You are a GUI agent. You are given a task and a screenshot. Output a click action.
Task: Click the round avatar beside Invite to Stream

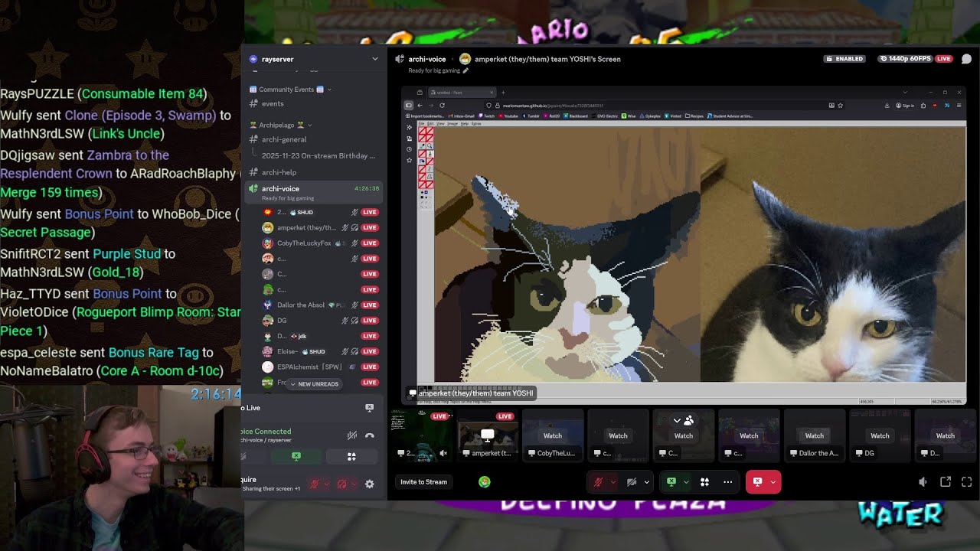coord(485,482)
